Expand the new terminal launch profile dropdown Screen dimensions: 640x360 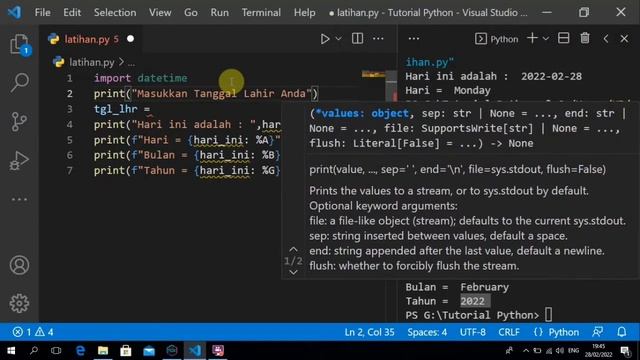(x=546, y=39)
